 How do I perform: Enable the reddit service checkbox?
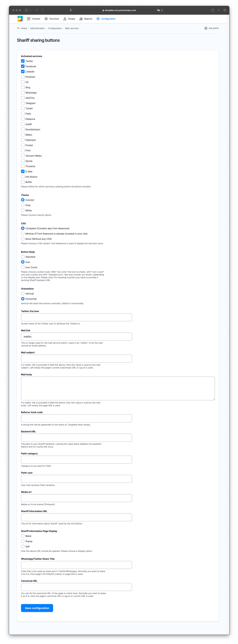point(23,124)
